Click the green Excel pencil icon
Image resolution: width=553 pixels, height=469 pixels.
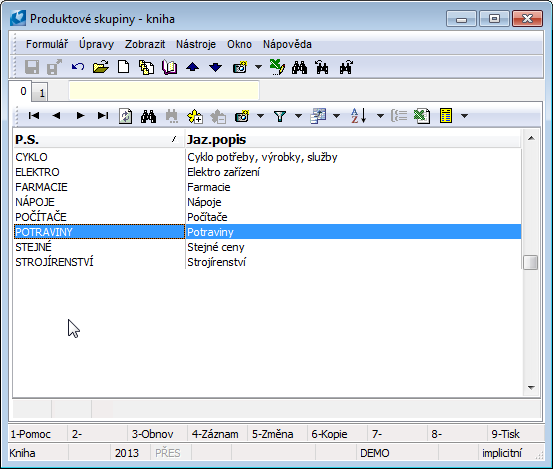[277, 67]
